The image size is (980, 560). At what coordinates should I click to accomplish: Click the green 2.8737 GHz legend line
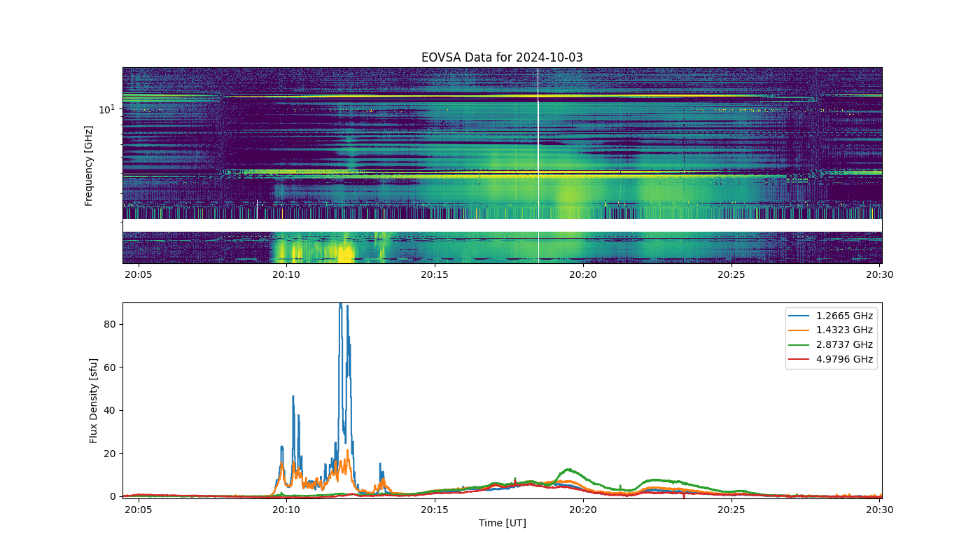tap(801, 344)
